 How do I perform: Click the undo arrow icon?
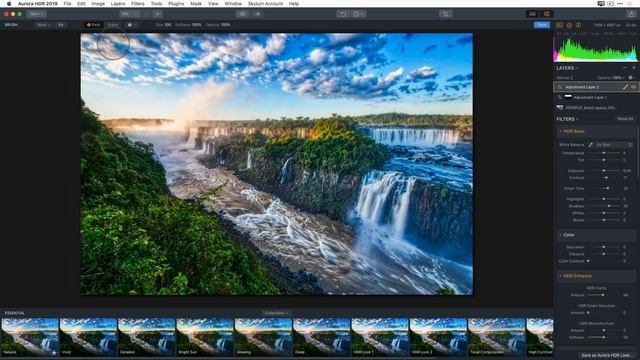pyautogui.click(x=343, y=14)
